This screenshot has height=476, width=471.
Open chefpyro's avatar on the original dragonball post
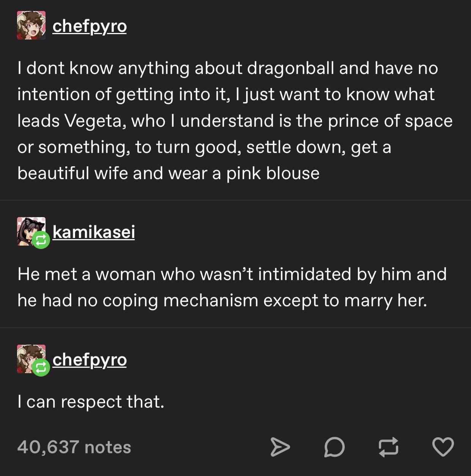click(x=31, y=25)
